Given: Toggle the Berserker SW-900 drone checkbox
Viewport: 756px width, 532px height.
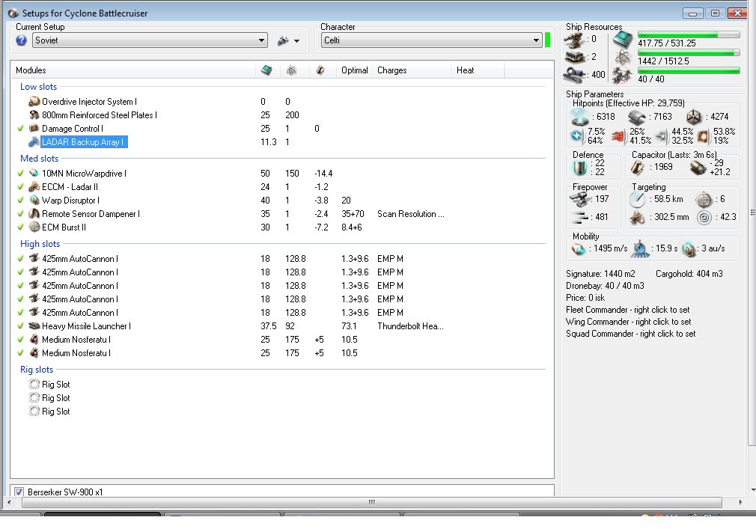Looking at the screenshot, I should coord(19,492).
